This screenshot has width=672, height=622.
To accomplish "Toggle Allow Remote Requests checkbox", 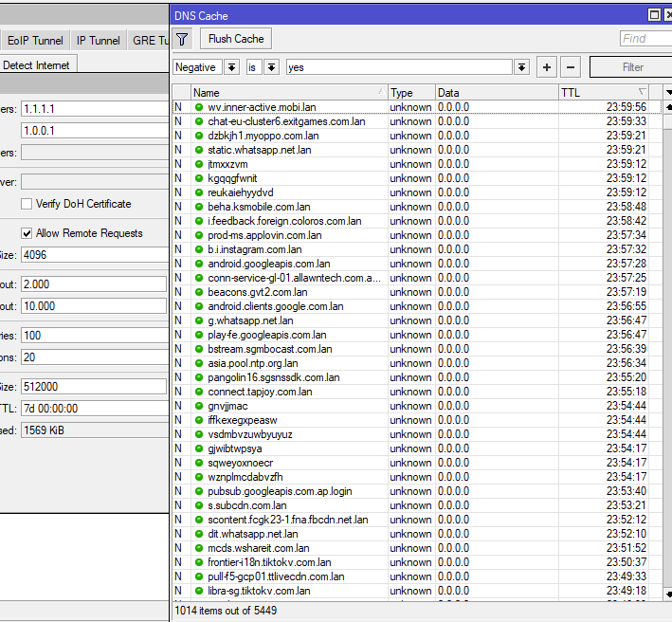I will (27, 233).
